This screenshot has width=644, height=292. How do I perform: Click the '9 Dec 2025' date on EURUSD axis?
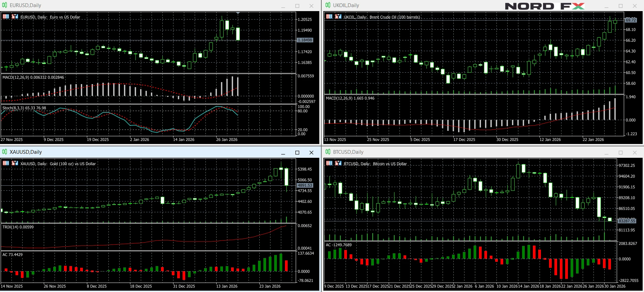[x=54, y=140]
